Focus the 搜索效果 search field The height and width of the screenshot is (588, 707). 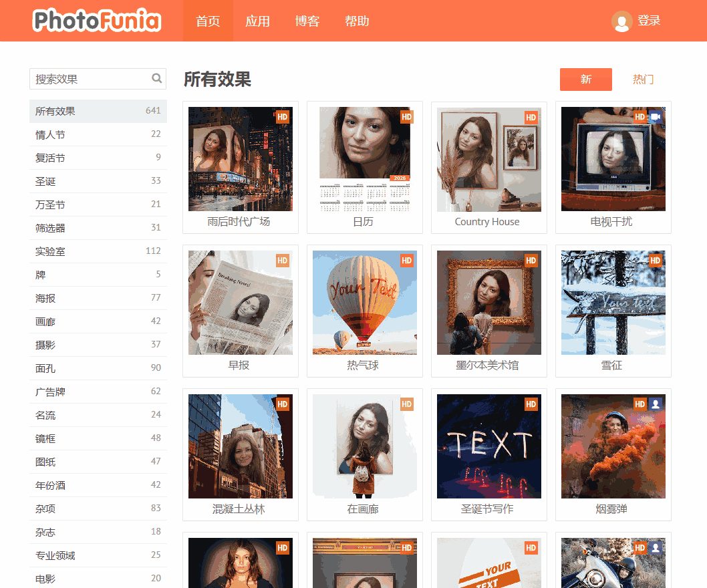coord(98,79)
